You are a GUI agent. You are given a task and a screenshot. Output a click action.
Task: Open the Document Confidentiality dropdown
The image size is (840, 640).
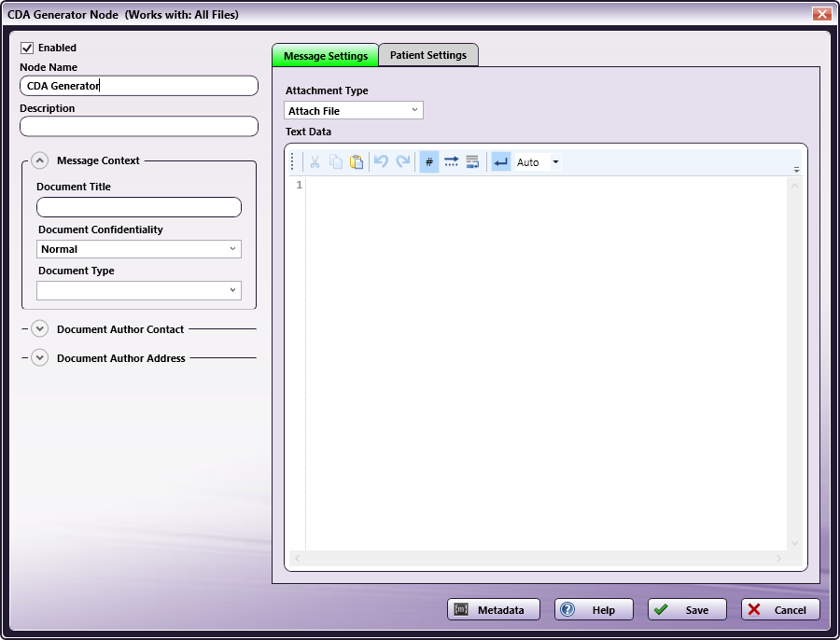(139, 249)
